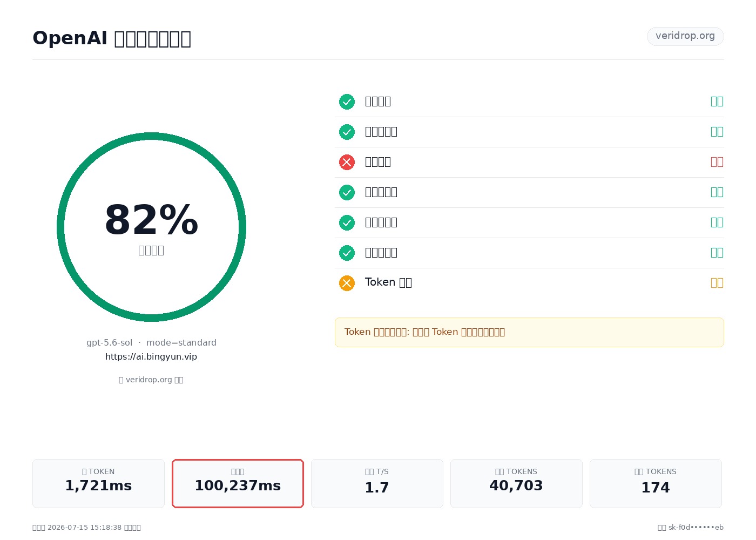Click the red status text on the failed row

click(717, 162)
